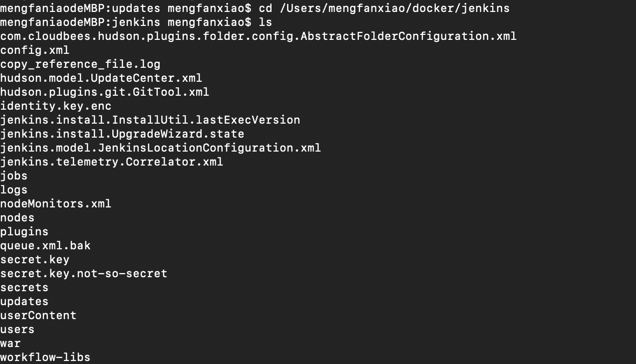Click the updates directory entry
Image resolution: width=636 pixels, height=364 pixels.
[x=24, y=302]
